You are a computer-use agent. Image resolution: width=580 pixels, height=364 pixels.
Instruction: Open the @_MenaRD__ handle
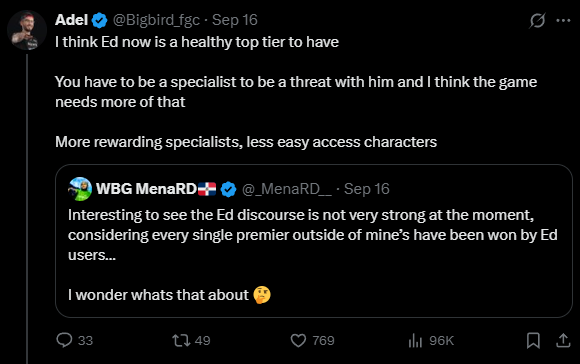tap(287, 189)
